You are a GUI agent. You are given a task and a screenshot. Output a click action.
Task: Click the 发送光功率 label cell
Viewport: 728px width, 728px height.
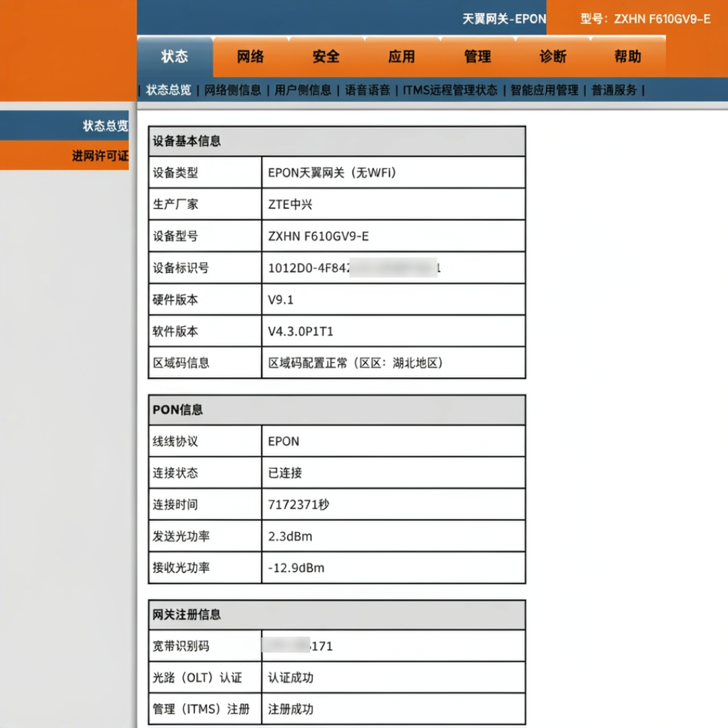point(205,536)
